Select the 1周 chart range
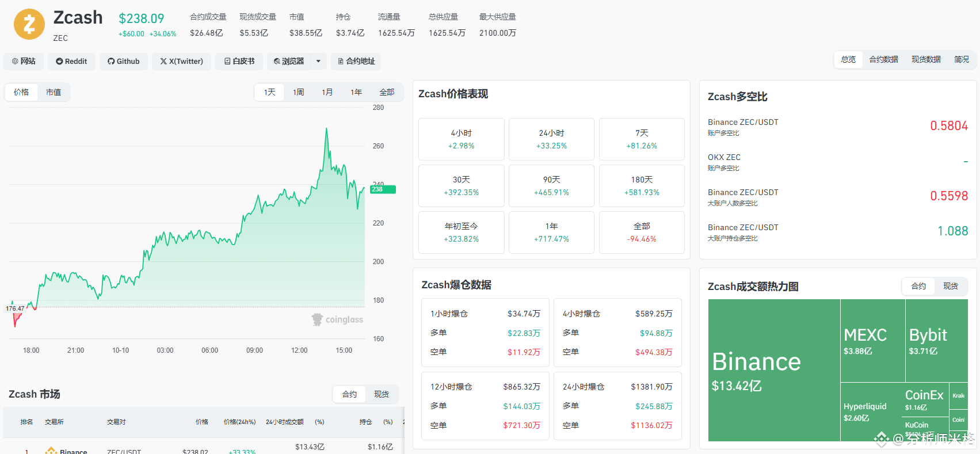 pyautogui.click(x=299, y=92)
